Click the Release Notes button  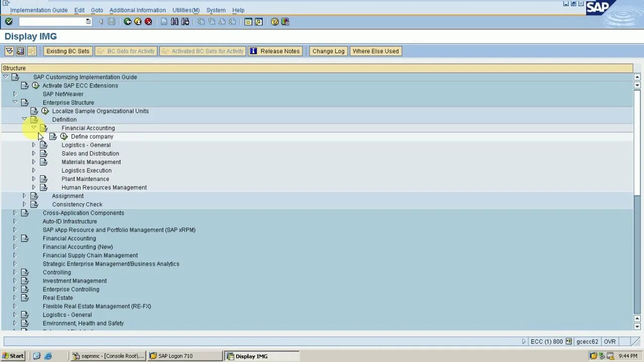tap(275, 51)
